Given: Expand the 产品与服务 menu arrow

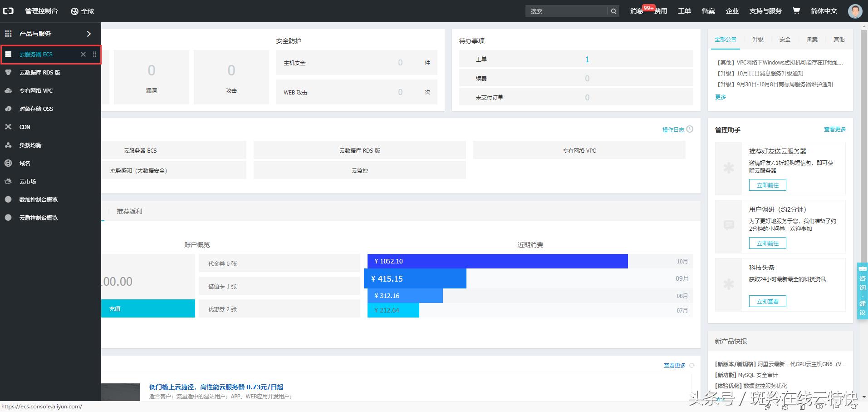Looking at the screenshot, I should point(89,34).
